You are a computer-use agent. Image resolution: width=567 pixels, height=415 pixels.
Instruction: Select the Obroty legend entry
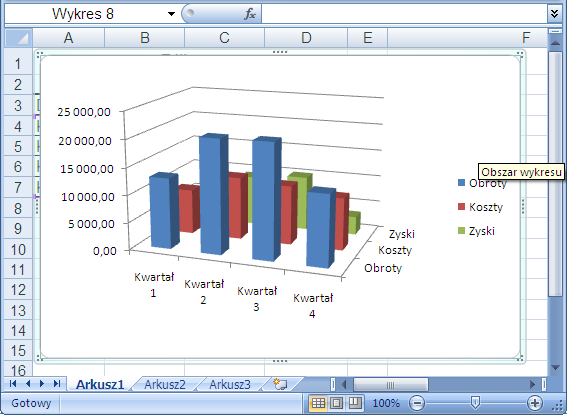pyautogui.click(x=482, y=183)
